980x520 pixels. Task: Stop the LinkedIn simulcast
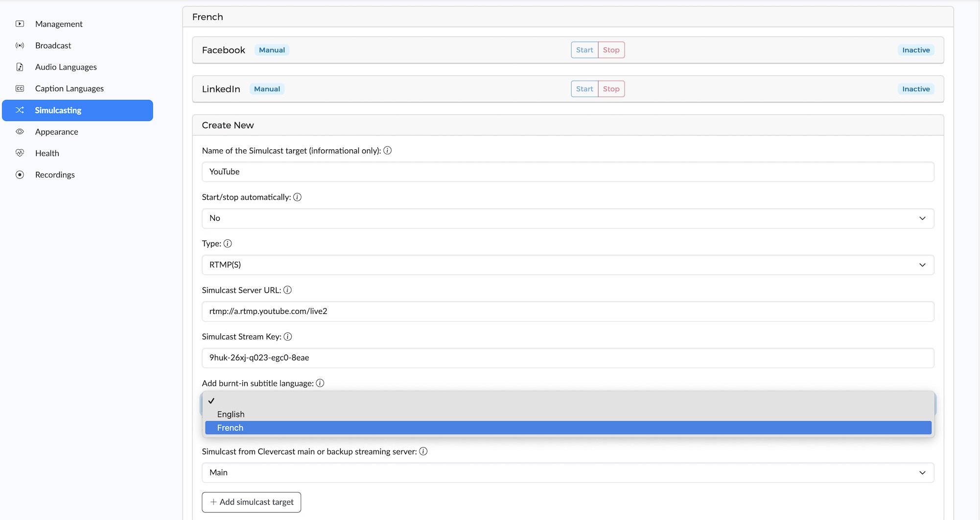pyautogui.click(x=611, y=89)
